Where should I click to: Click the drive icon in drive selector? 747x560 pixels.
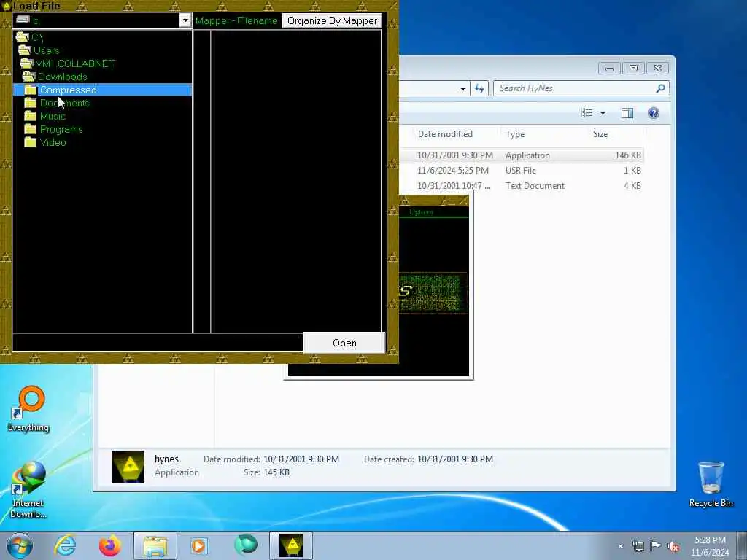23,20
